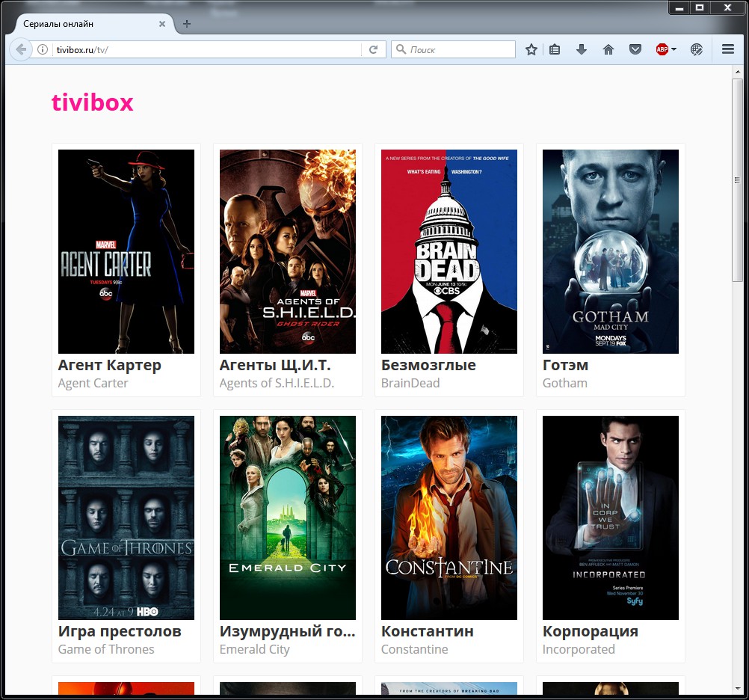Minimize the browser window
The height and width of the screenshot is (700, 749).
679,7
